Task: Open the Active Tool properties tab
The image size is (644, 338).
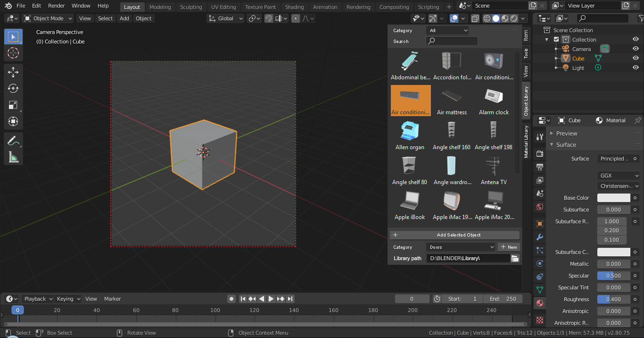Action: click(x=540, y=137)
